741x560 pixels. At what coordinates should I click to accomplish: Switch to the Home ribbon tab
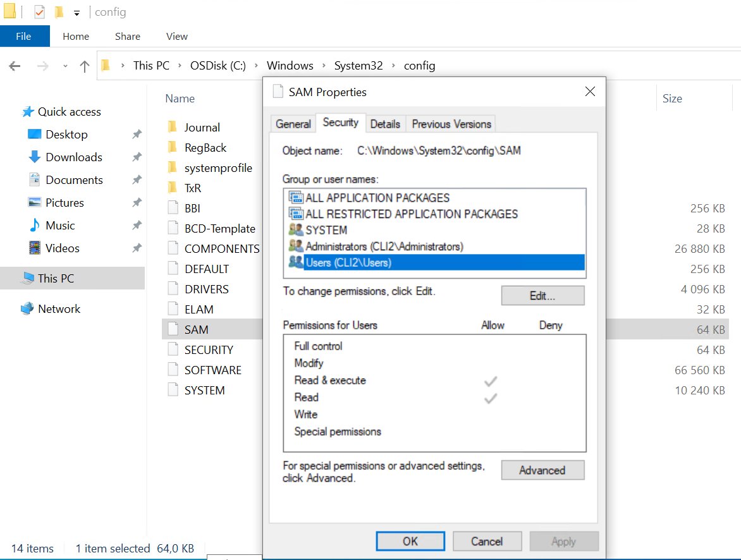pos(76,37)
